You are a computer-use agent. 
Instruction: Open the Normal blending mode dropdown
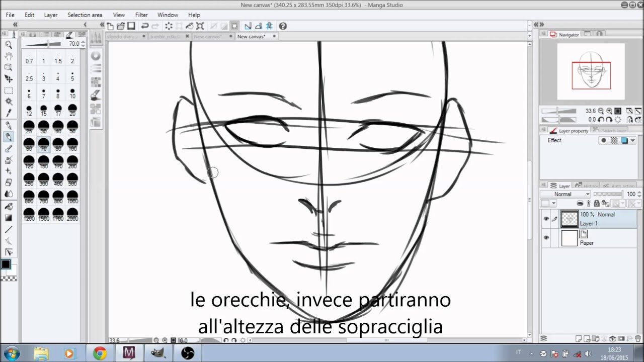(x=566, y=194)
